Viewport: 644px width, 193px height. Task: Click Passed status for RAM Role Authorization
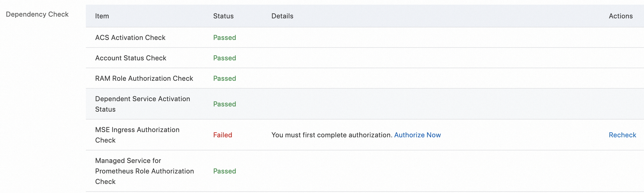pyautogui.click(x=224, y=78)
